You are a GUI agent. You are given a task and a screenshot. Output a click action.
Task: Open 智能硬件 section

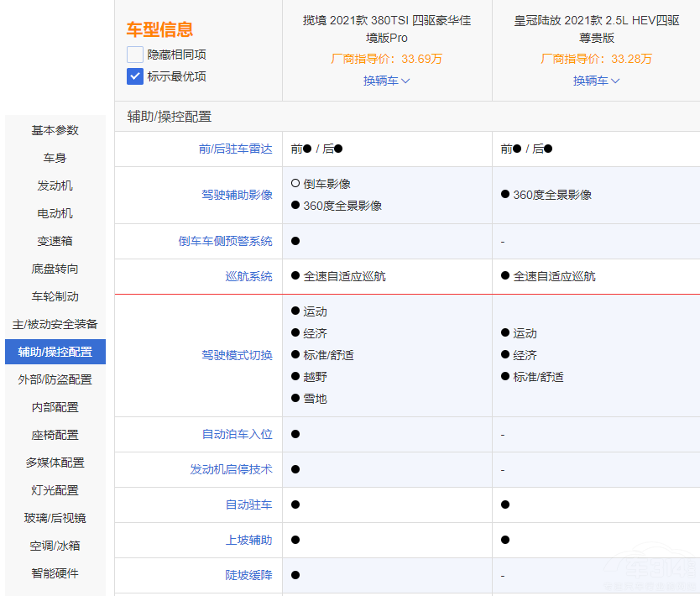(x=55, y=573)
